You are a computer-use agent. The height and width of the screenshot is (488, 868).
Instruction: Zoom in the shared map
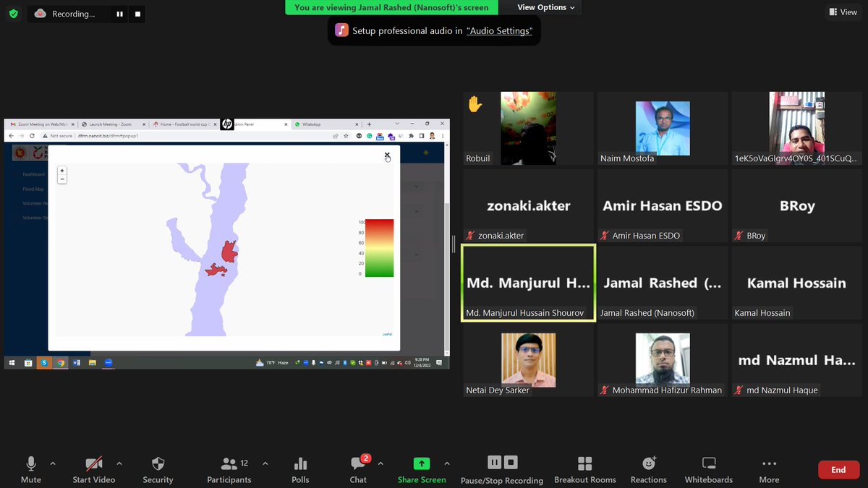pyautogui.click(x=62, y=171)
